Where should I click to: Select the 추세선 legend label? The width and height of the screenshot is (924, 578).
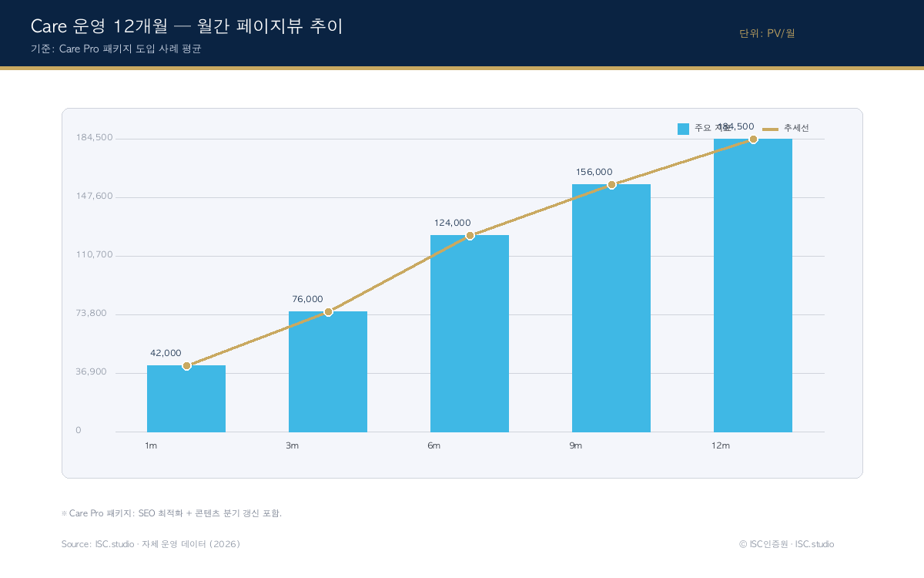click(x=796, y=128)
